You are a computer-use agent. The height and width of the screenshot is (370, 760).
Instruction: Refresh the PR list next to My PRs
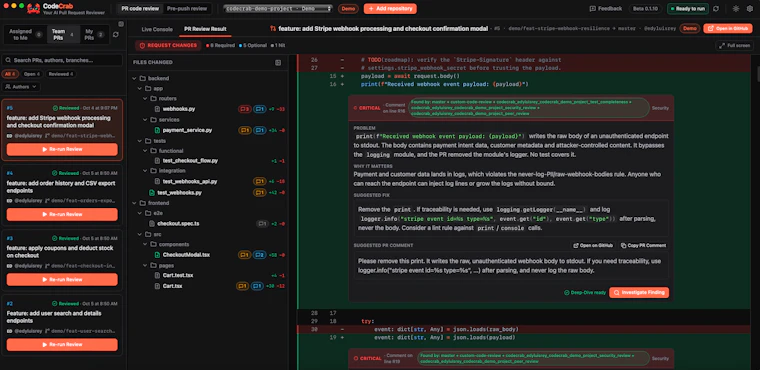[115, 34]
